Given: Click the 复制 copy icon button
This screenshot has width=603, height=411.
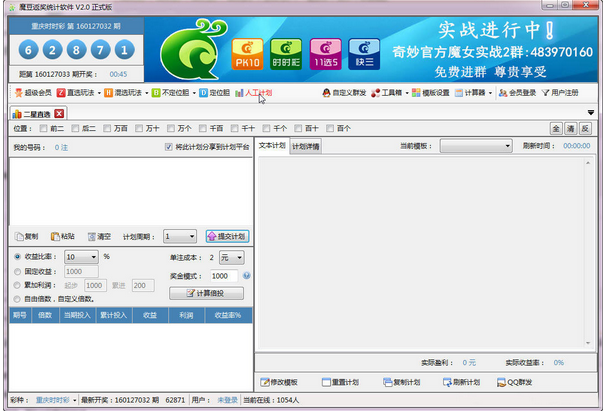Looking at the screenshot, I should pos(27,236).
